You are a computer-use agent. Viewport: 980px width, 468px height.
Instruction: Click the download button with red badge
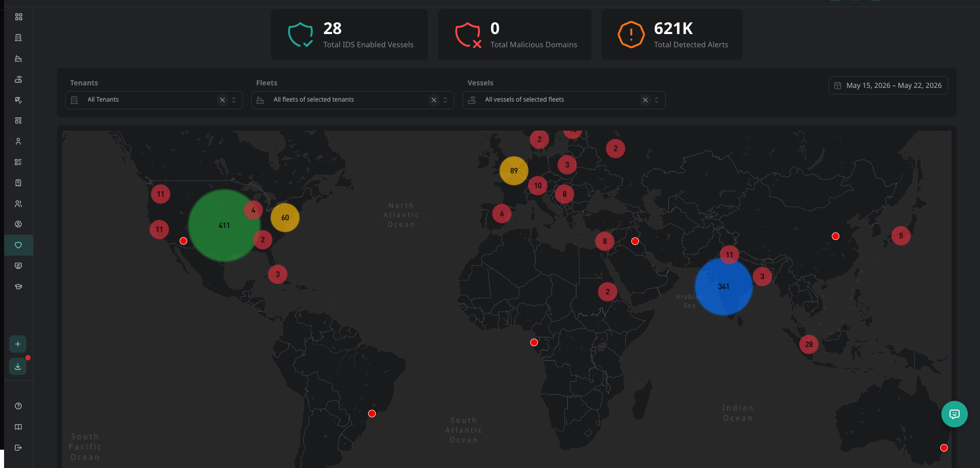tap(18, 366)
